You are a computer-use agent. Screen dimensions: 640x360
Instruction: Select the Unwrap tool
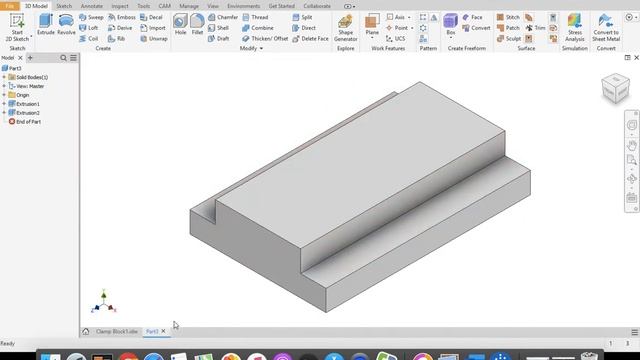153,38
